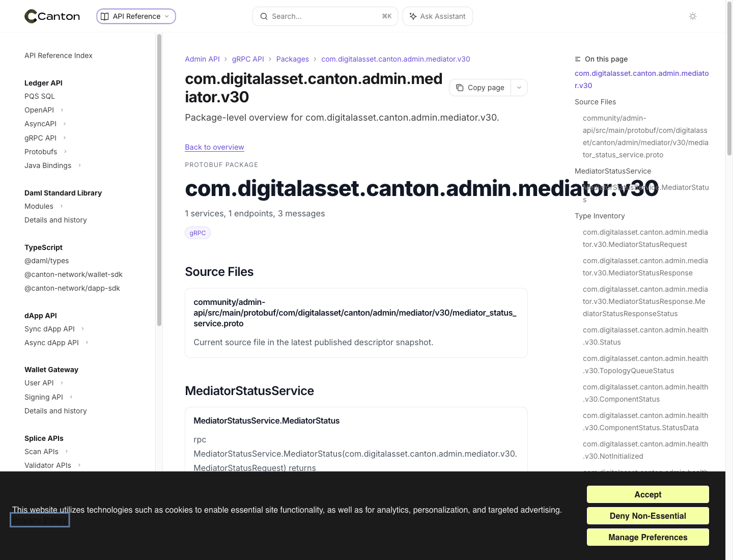Expand the Protobufs sidebar chevron

point(65,151)
